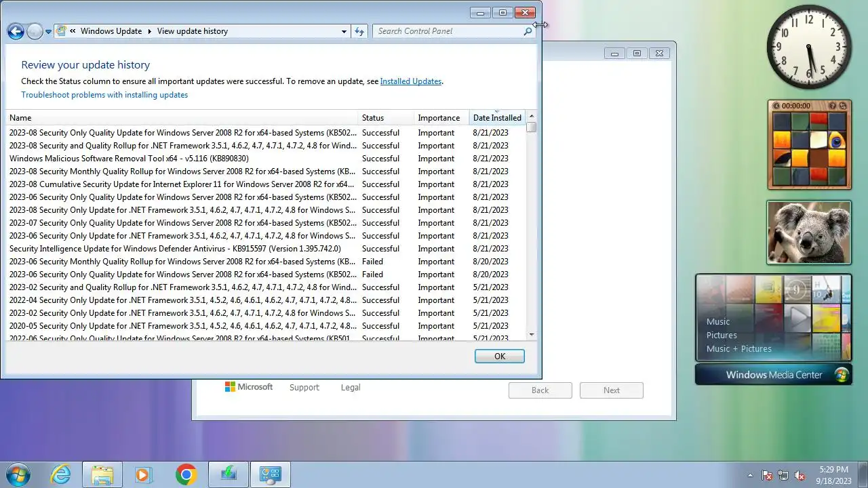
Task: Click Microsoft logo in background window
Action: [x=249, y=387]
